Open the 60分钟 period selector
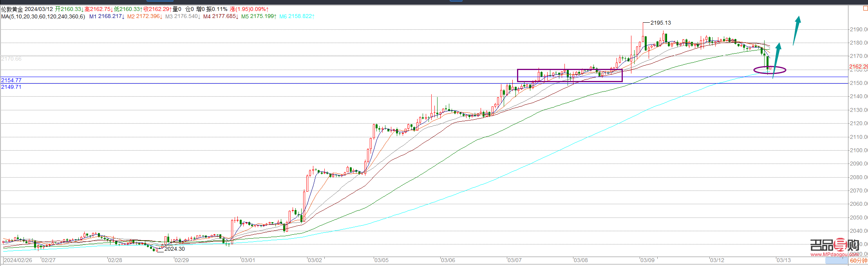 tap(858, 261)
